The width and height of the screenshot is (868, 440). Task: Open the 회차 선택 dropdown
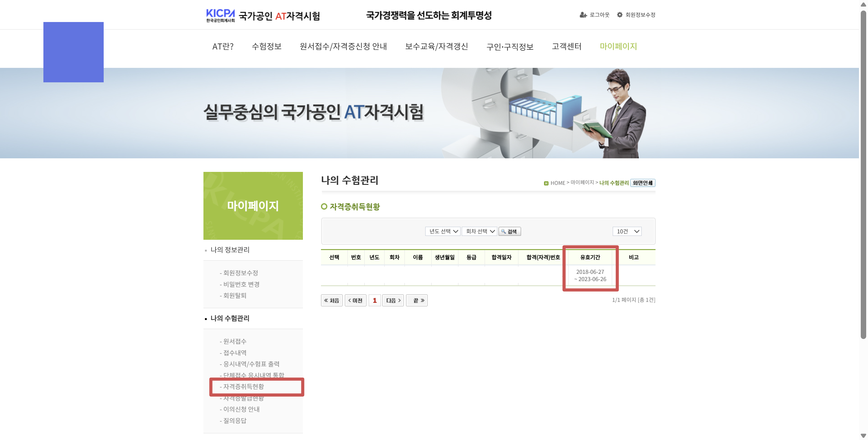480,231
